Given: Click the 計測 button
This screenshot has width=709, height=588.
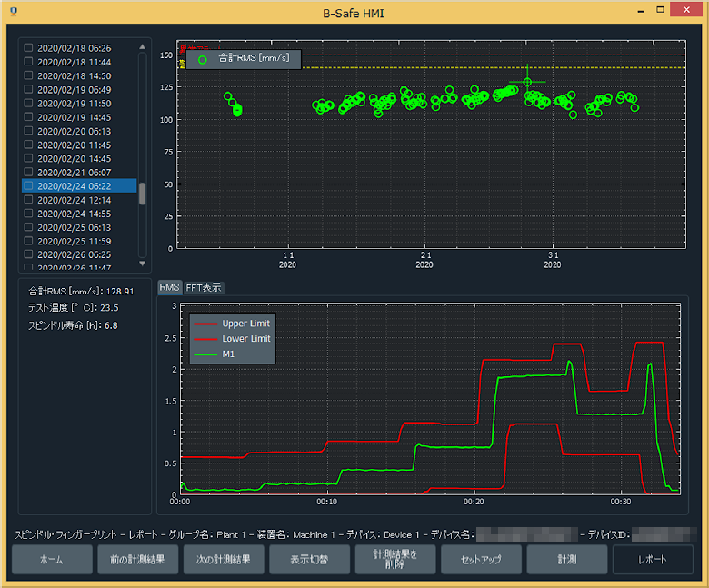Looking at the screenshot, I should coord(567,560).
